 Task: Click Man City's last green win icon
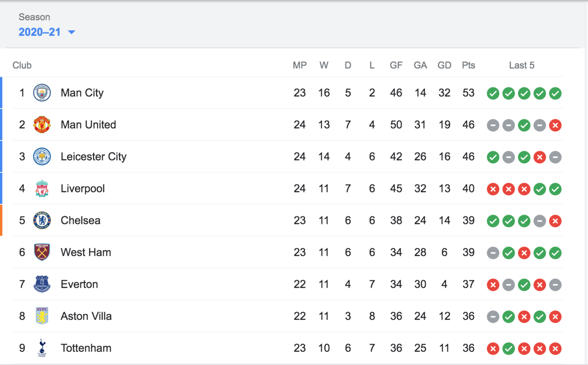click(x=555, y=93)
